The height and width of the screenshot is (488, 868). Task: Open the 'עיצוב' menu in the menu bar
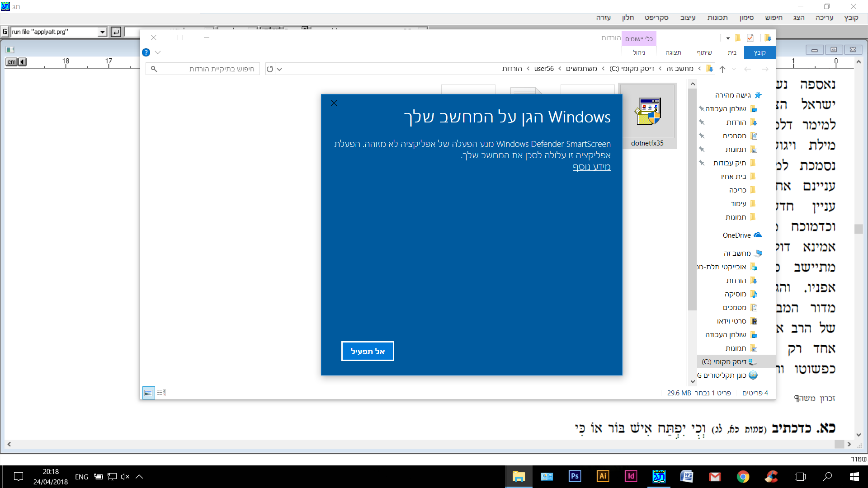pos(688,18)
